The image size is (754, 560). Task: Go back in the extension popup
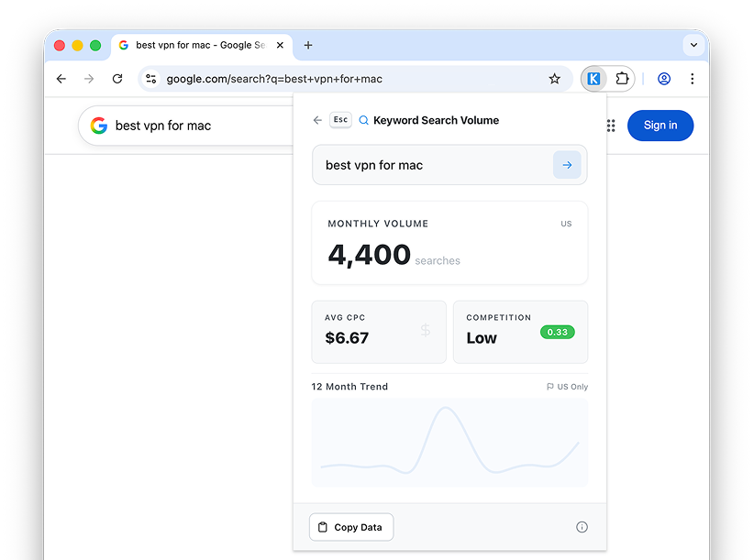pos(317,120)
